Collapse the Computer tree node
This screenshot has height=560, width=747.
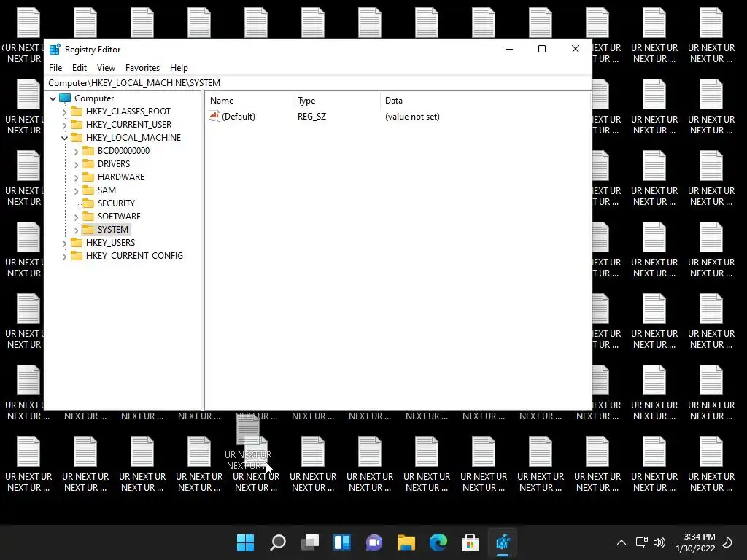(x=53, y=98)
